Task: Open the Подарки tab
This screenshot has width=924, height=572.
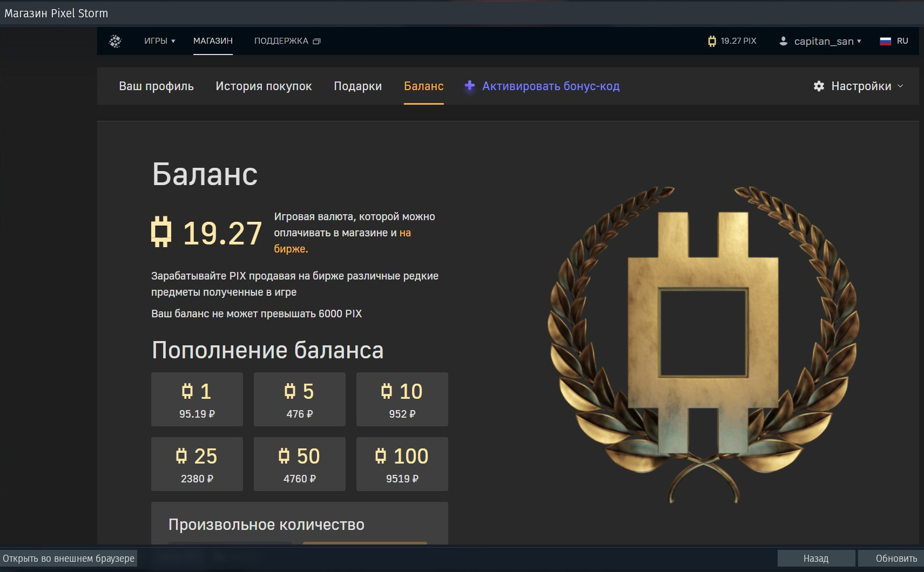Action: (358, 86)
